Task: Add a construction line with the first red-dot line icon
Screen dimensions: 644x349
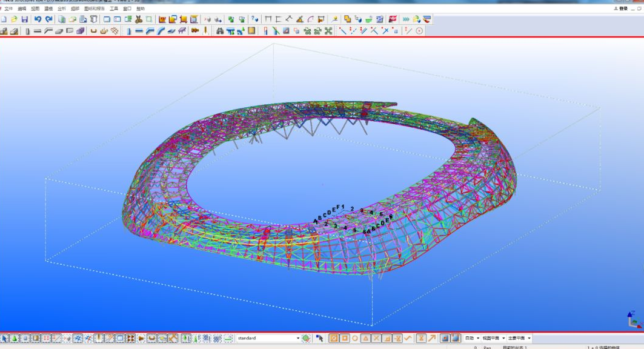Action: 342,31
